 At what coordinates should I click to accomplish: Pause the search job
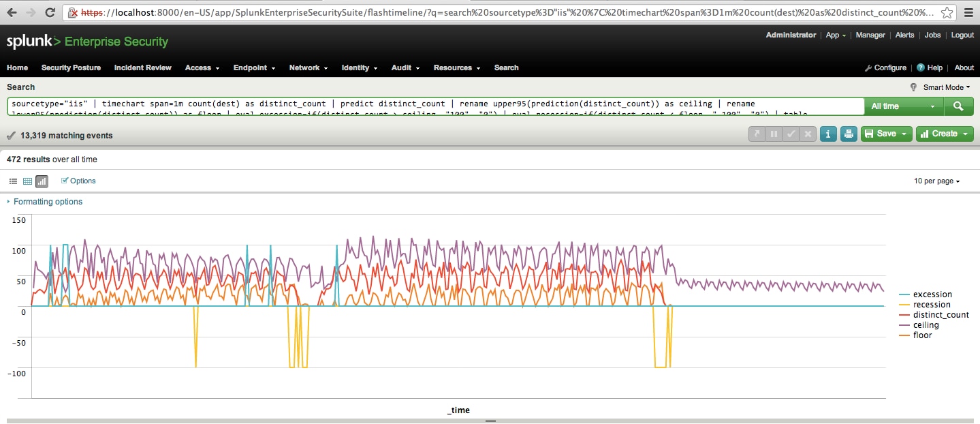pyautogui.click(x=774, y=134)
